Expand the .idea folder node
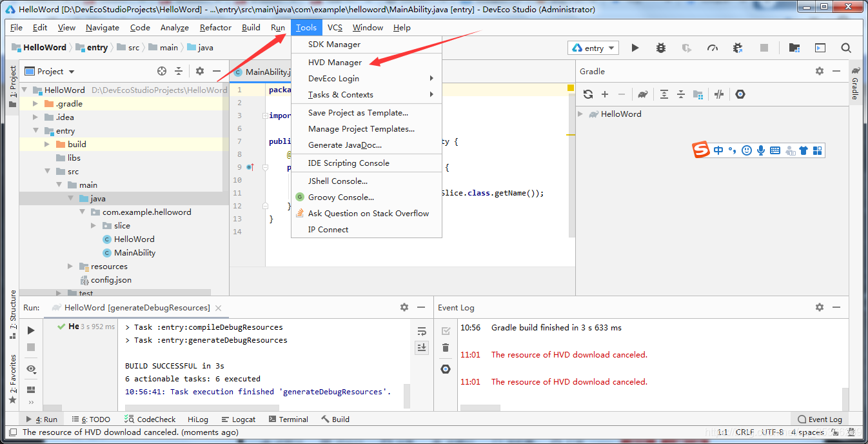The height and width of the screenshot is (444, 868). (x=35, y=117)
